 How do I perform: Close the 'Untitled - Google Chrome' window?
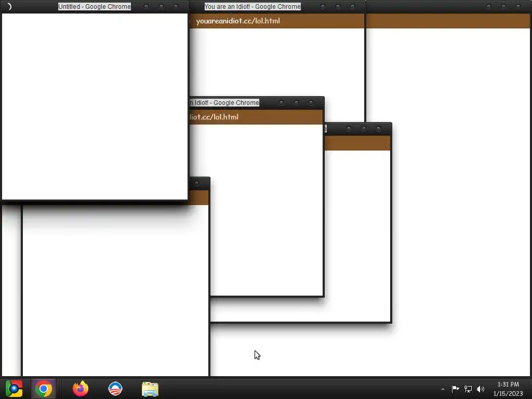click(176, 6)
